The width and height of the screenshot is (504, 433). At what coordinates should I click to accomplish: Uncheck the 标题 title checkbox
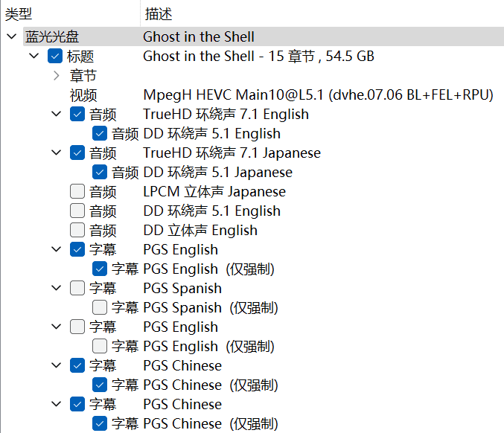55,57
